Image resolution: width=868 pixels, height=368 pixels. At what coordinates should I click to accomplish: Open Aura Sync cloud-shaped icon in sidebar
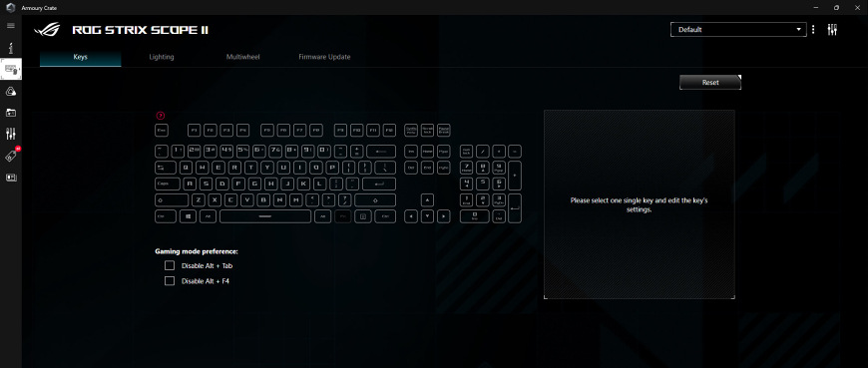tap(11, 91)
